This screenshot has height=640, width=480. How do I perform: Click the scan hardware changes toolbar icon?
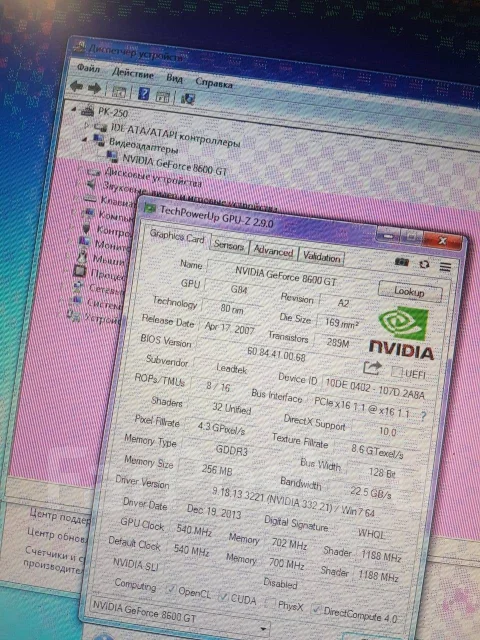pyautogui.click(x=187, y=98)
